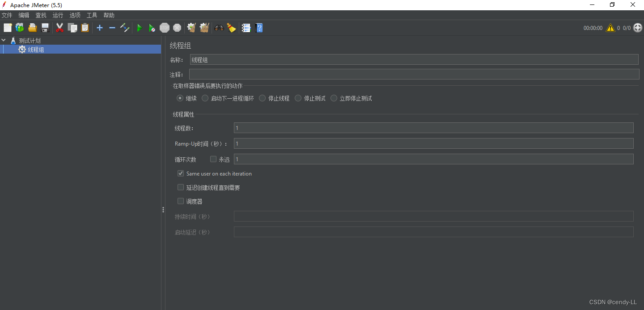This screenshot has width=644, height=310.
Task: Open the 工具 menu
Action: [92, 15]
